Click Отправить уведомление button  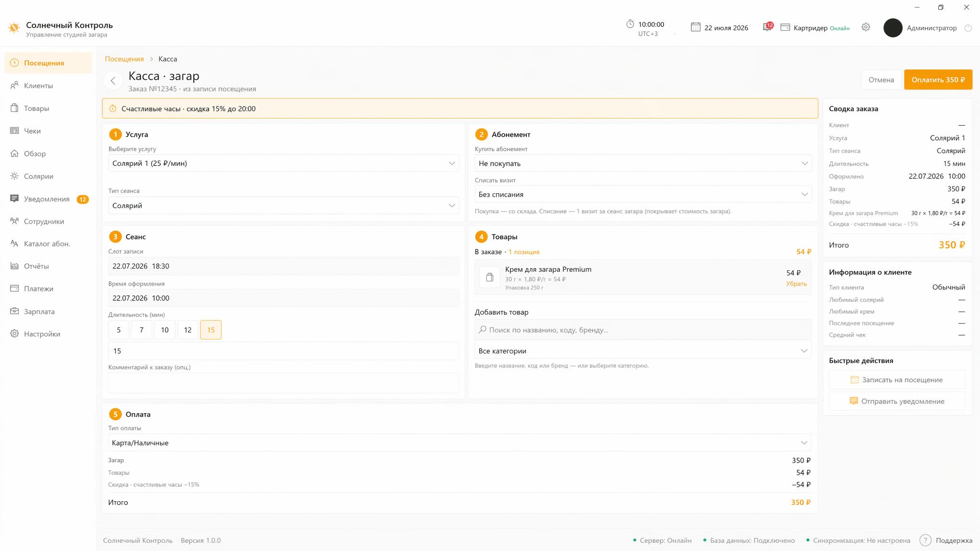tap(897, 401)
